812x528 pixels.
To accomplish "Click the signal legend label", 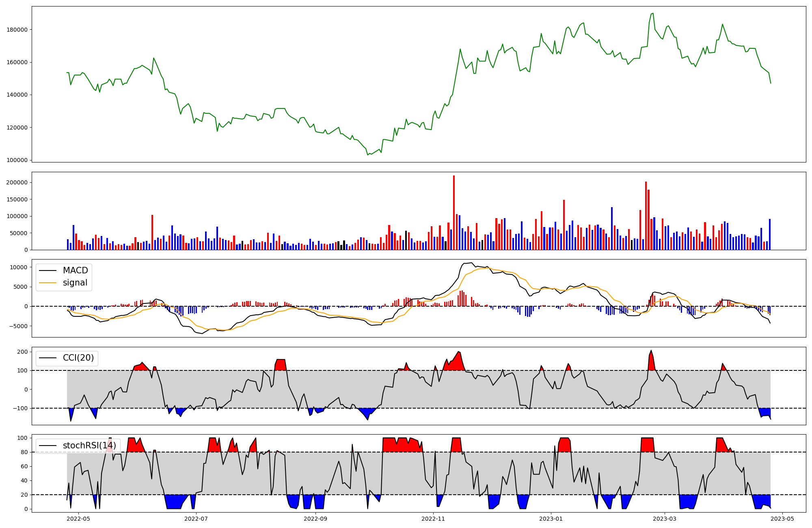I will (75, 283).
